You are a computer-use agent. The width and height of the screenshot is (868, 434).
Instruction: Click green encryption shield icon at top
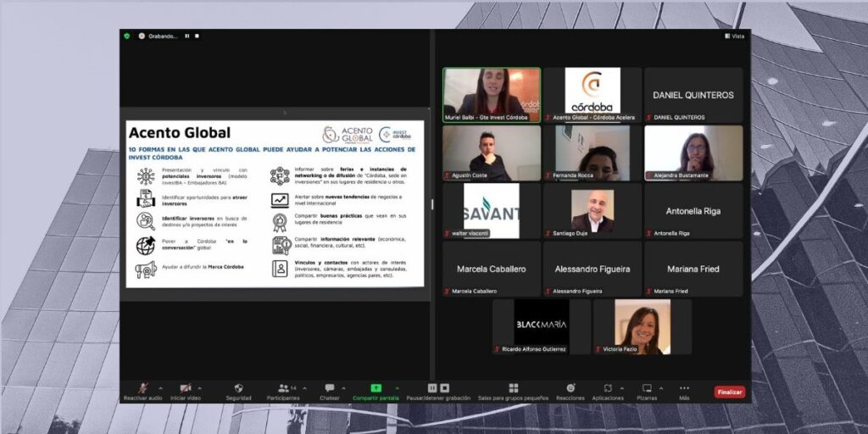point(127,36)
